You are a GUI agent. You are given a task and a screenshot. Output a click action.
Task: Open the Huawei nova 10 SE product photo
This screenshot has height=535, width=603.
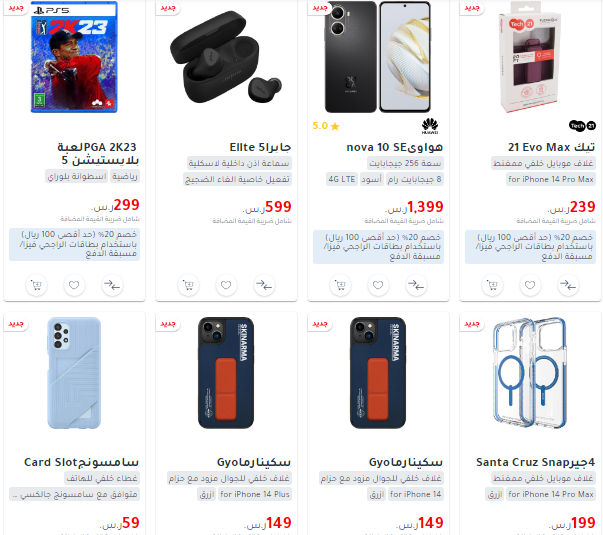(378, 57)
